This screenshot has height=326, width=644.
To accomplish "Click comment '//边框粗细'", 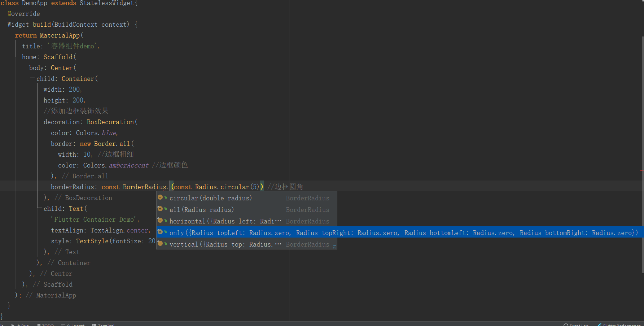I will tap(116, 155).
